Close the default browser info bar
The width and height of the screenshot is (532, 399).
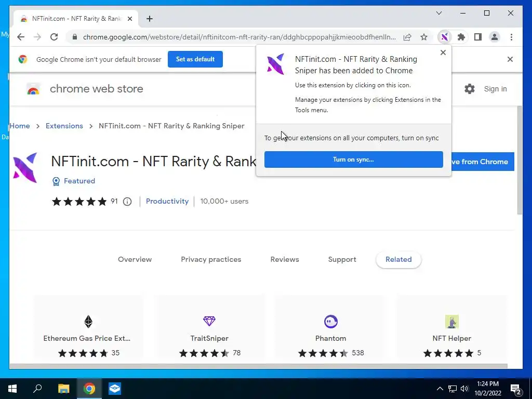pyautogui.click(x=510, y=59)
